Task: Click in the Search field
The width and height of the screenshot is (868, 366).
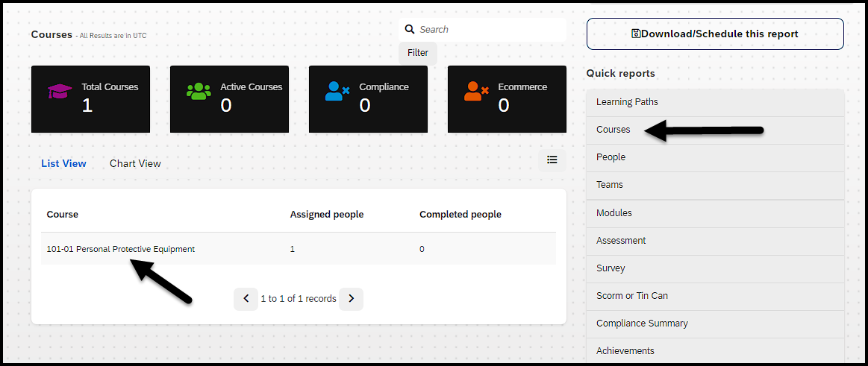Action: point(482,29)
